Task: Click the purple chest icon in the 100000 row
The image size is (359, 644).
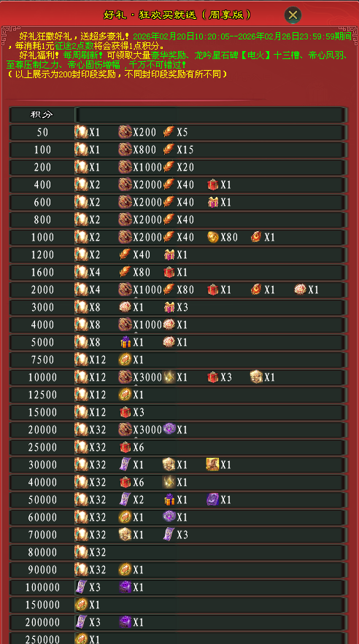Action: pos(125,587)
